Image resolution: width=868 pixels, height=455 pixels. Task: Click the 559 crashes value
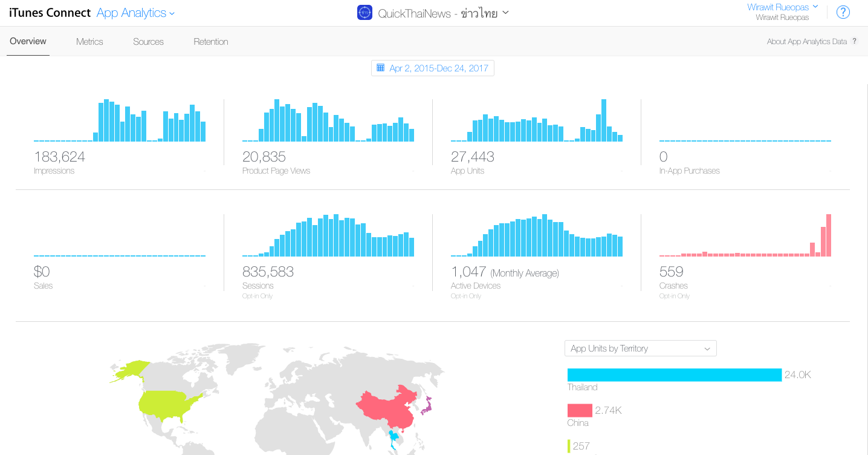pos(672,272)
